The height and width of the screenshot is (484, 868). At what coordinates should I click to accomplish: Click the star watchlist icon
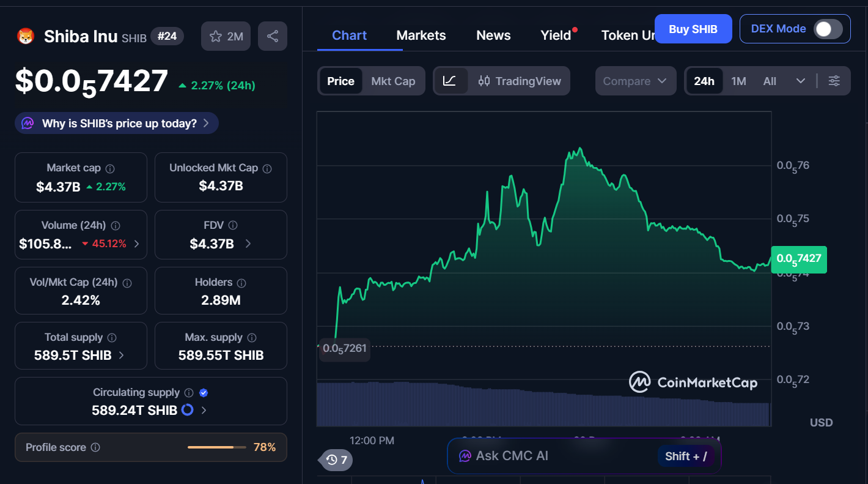[216, 37]
